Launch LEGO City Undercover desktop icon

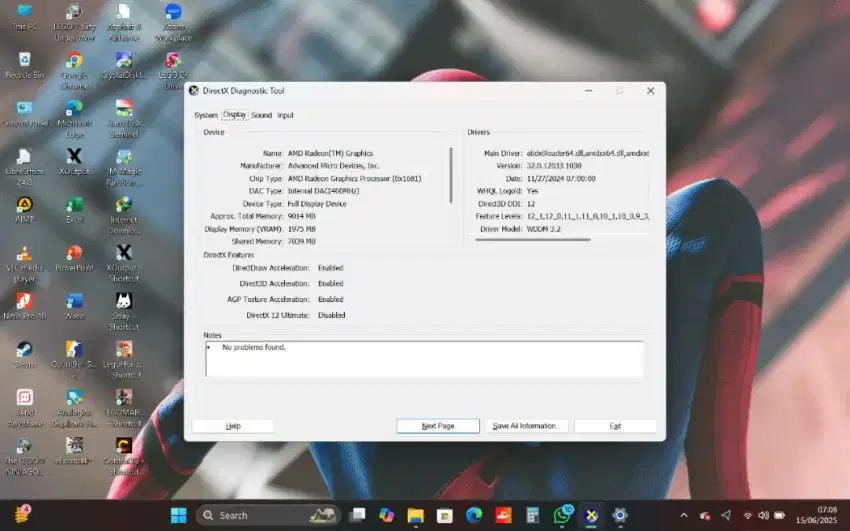pos(74,22)
